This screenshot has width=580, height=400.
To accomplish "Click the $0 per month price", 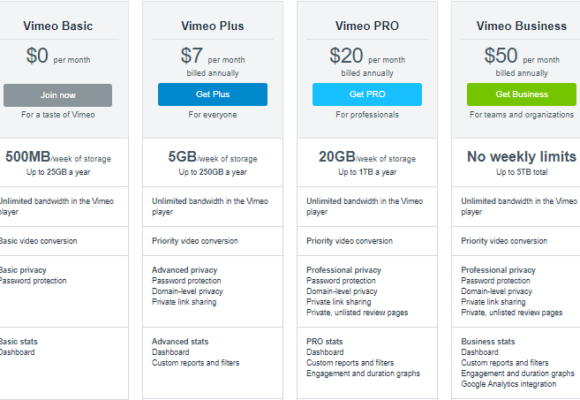I will coord(58,56).
